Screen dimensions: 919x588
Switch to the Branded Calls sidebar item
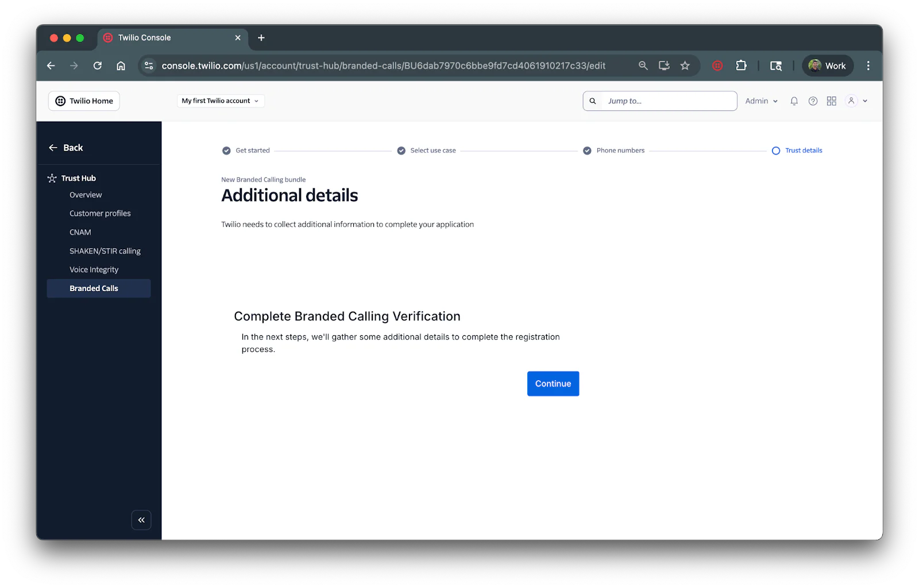[x=94, y=288]
